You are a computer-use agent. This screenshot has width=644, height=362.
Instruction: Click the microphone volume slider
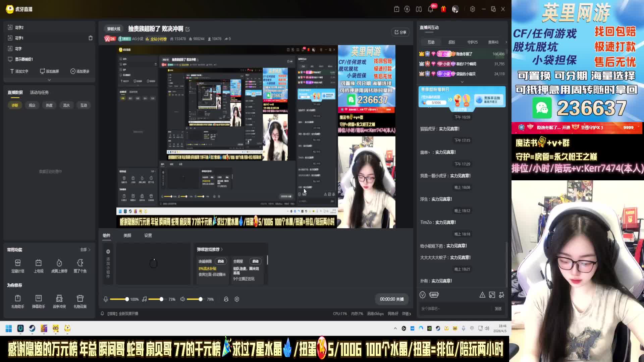tap(119, 299)
